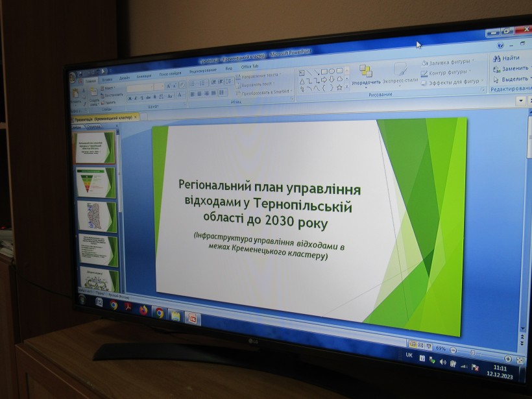Open the numbered list icon
This screenshot has height=399, width=532.
coord(202,83)
